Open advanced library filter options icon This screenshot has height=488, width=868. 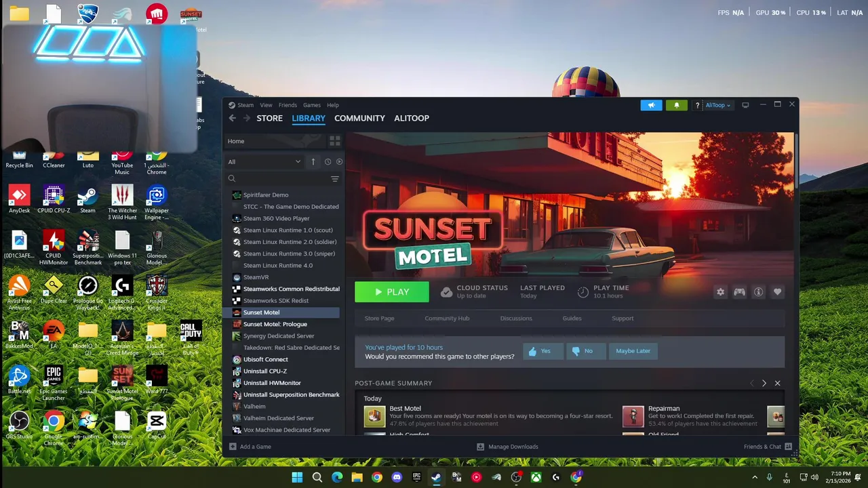(335, 179)
